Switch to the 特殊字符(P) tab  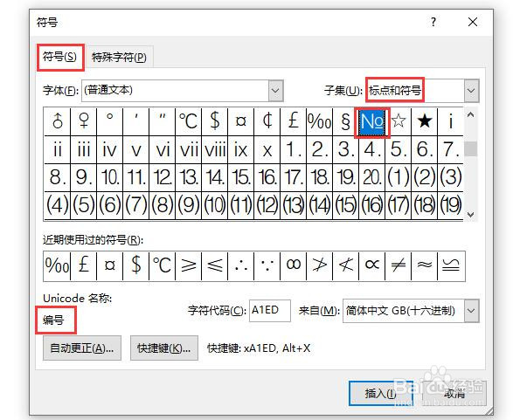point(119,58)
